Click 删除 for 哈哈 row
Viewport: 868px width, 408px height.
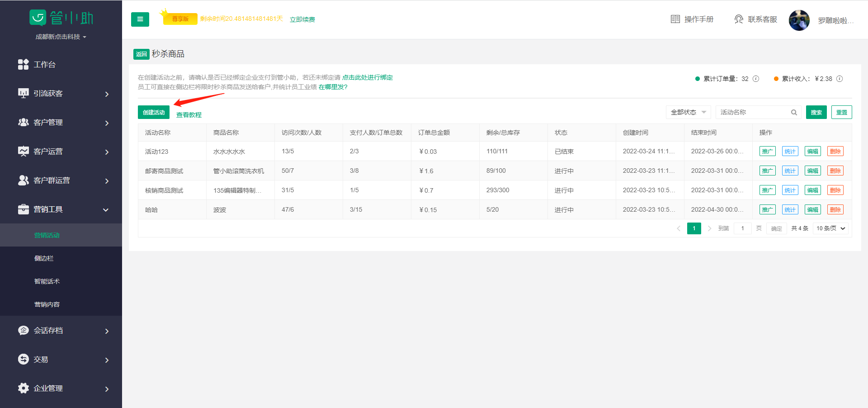click(835, 209)
